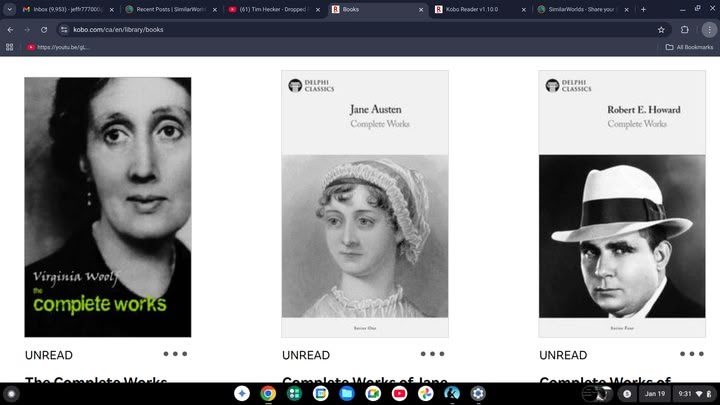
Task: Open Jane Austen Complete Works cover
Action: click(x=365, y=205)
